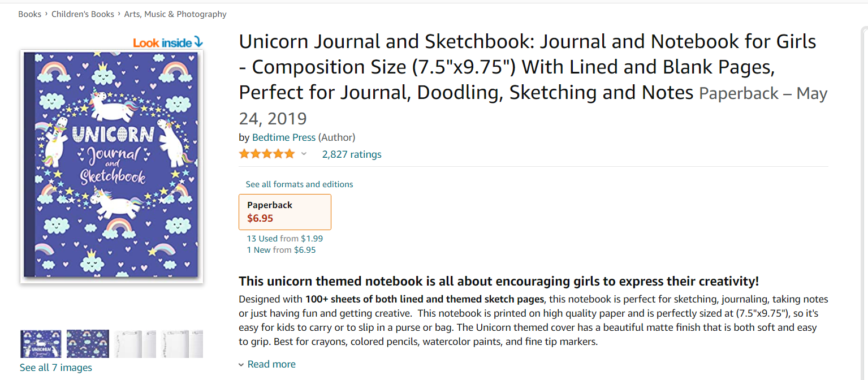Viewport: 868px width, 380px height.
Task: Open the 2,827 ratings page
Action: pos(352,154)
